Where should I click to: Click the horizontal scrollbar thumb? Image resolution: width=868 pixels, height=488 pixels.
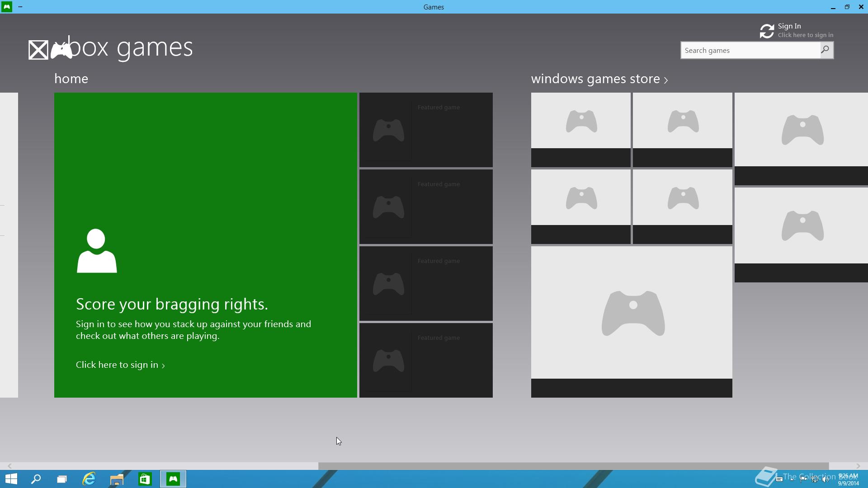573,466
